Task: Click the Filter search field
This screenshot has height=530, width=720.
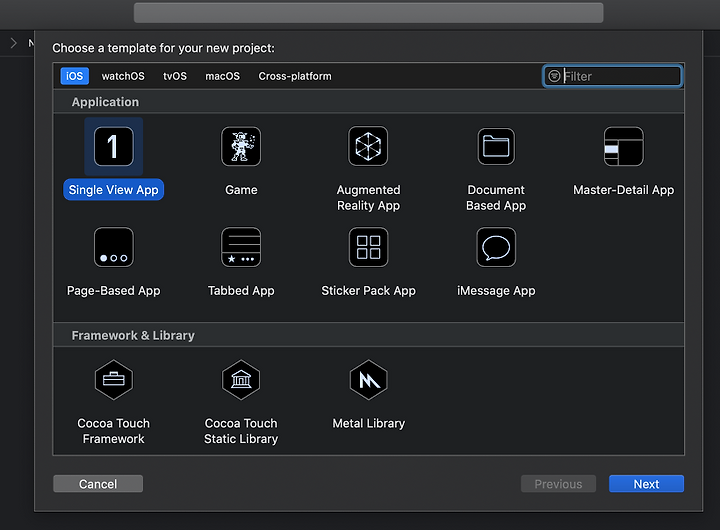Action: tap(613, 76)
